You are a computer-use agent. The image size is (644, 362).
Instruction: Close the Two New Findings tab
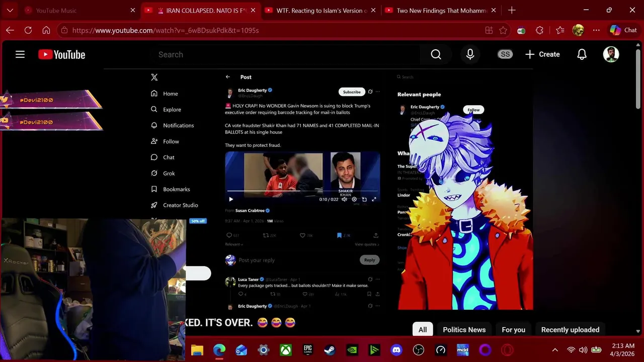tap(494, 10)
